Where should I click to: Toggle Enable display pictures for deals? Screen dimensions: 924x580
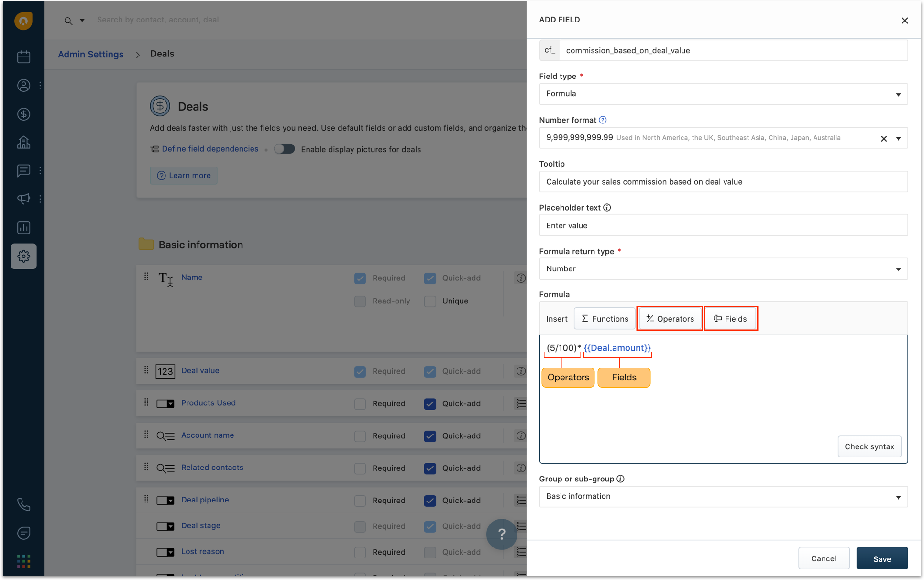tap(285, 149)
